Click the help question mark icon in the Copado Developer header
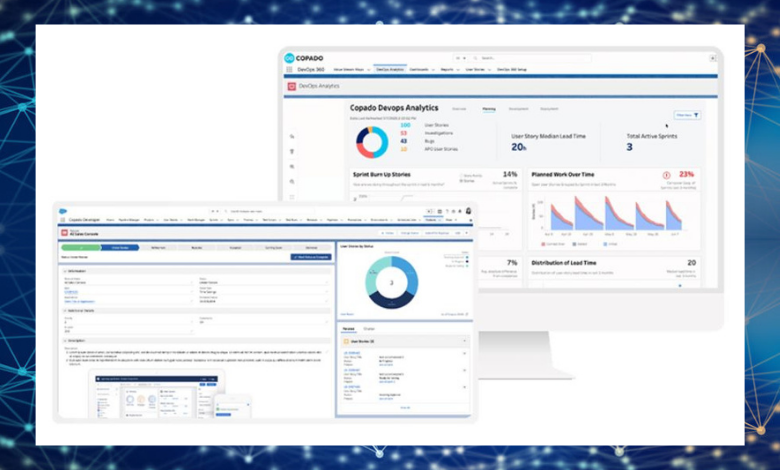780x470 pixels. (x=447, y=211)
